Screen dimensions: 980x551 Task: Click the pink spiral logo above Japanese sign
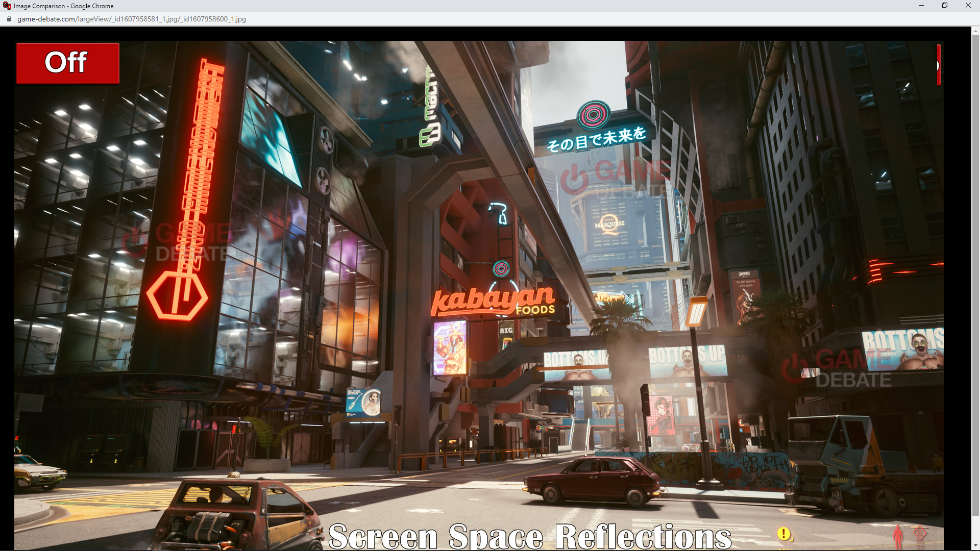(x=593, y=115)
